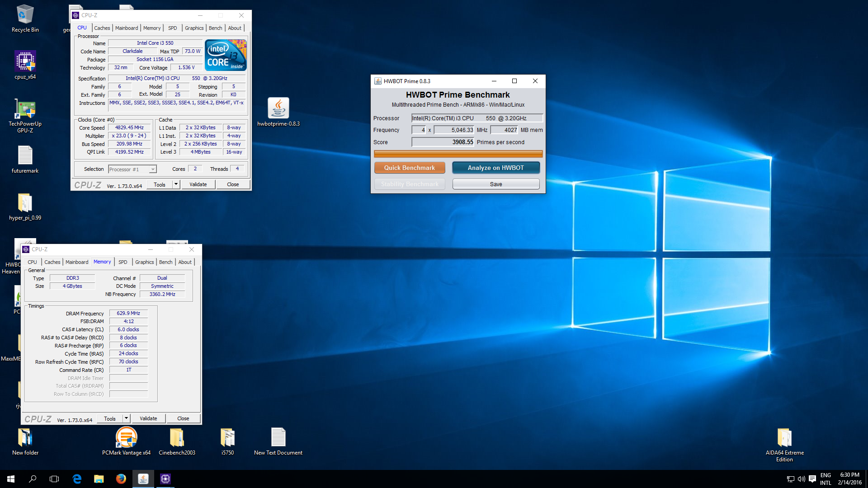Click Tools button in top CPU-Z window
This screenshot has height=488, width=868.
click(x=160, y=184)
